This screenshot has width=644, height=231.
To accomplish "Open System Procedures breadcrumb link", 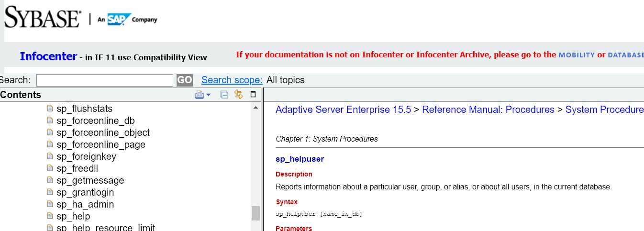I will click(604, 110).
